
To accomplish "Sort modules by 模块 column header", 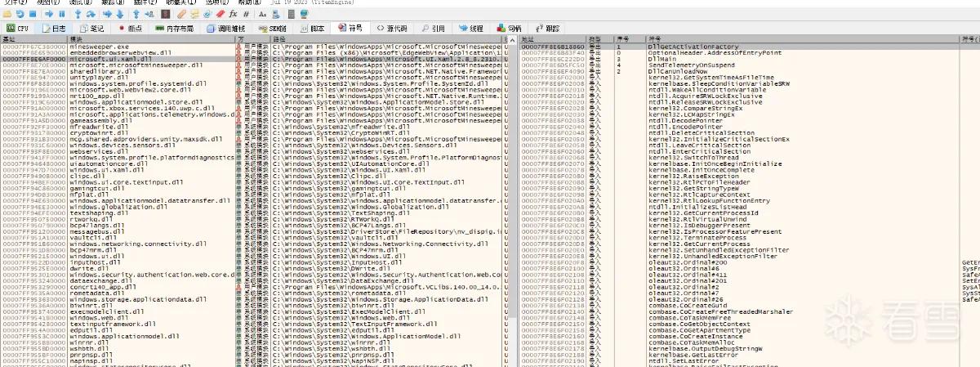I will point(150,39).
